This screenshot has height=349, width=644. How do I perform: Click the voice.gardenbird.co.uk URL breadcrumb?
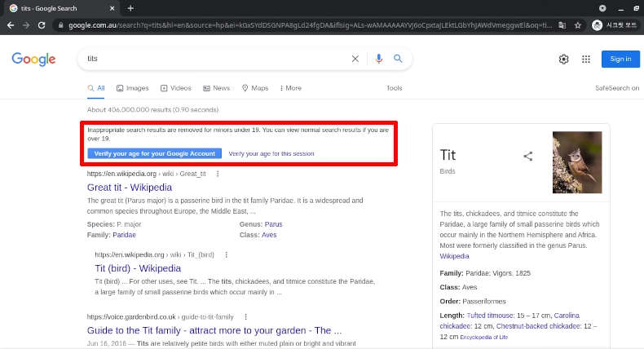tap(160, 317)
